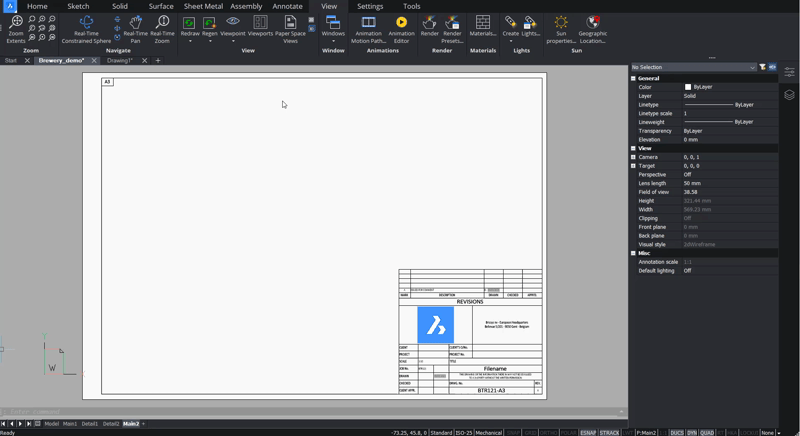
Task: Collapse the General properties section
Action: (633, 78)
